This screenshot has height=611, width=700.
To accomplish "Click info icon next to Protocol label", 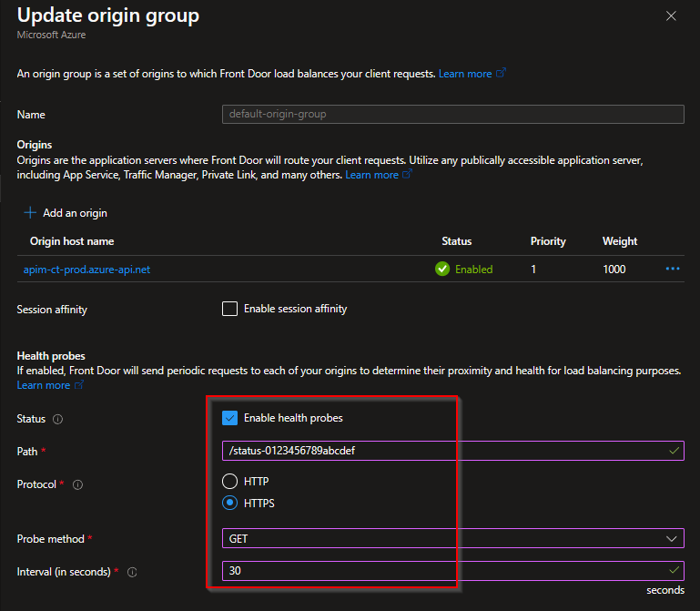I will coord(77,484).
